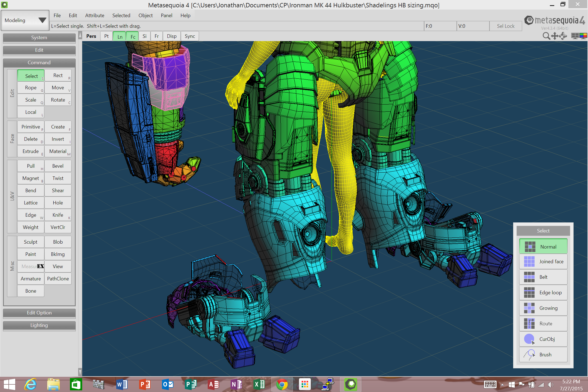Expand the Edit panel header

[39, 50]
